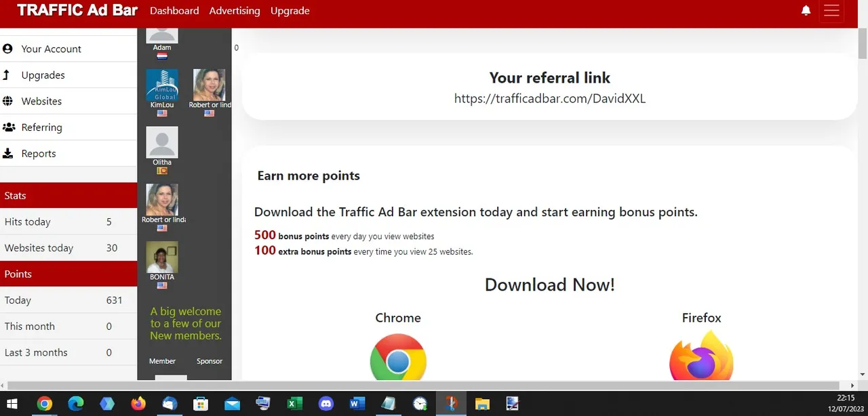Click the scrollbar down arrow

pos(863,374)
